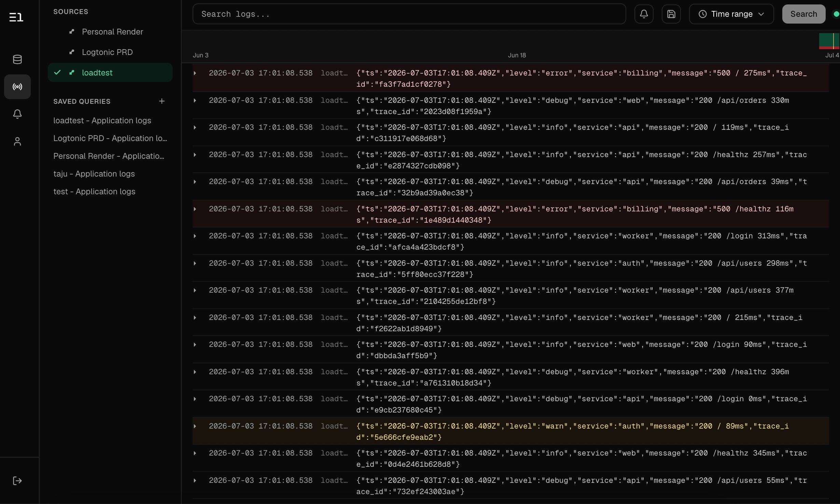Click the logout icon at sidebar bottom

17,481
